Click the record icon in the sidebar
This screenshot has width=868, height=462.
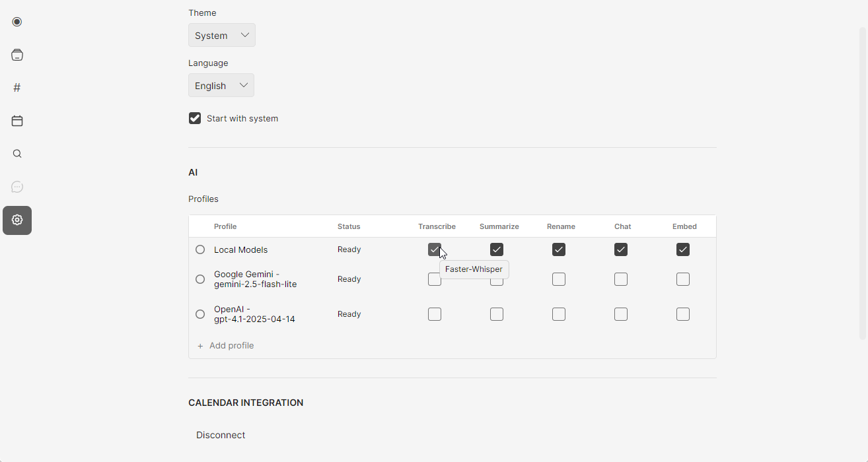click(17, 22)
